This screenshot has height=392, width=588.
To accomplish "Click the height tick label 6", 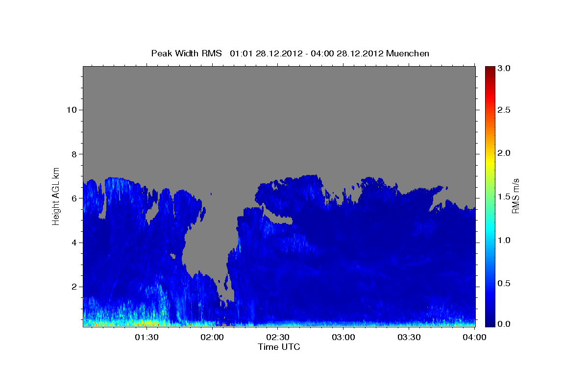I will (74, 198).
